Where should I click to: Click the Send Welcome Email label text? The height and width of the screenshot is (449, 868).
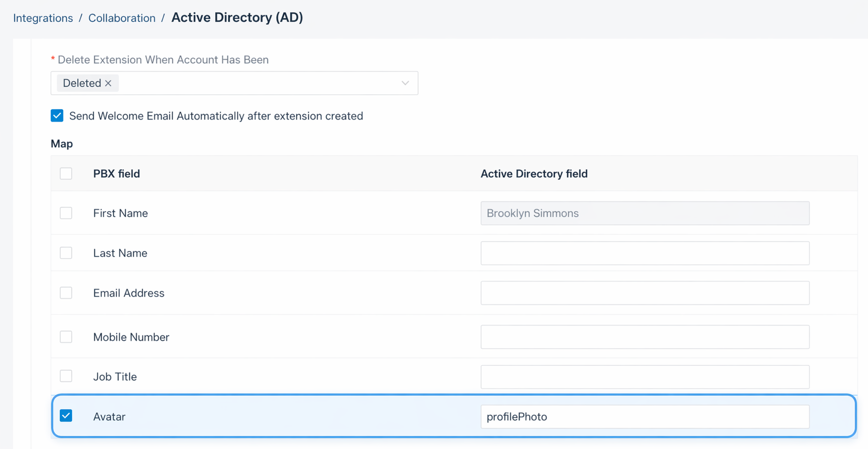216,116
